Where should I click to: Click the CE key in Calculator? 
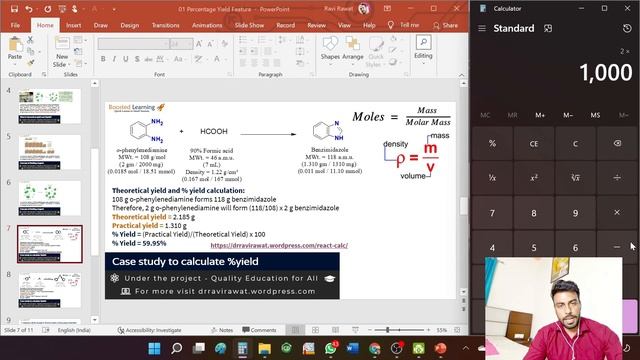tap(534, 143)
